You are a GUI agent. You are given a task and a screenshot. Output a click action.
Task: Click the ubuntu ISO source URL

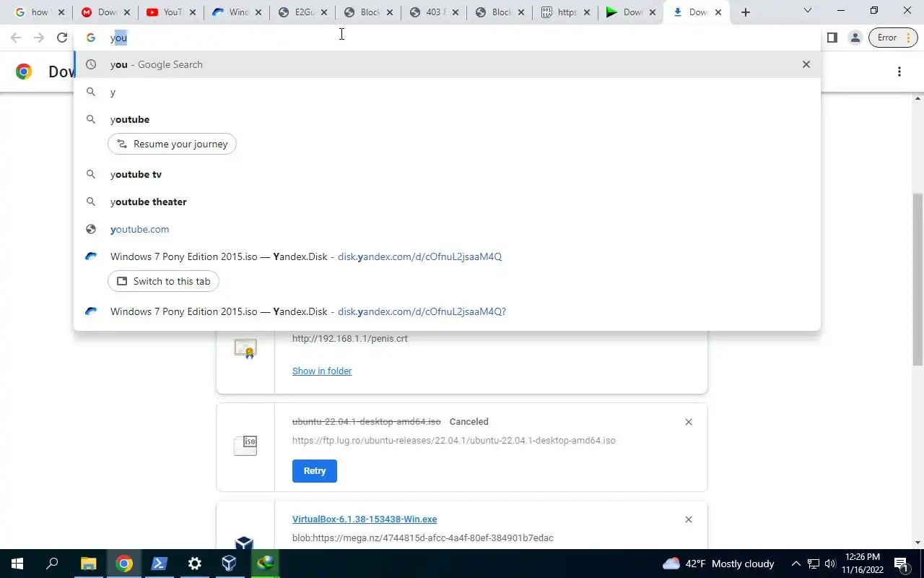point(454,440)
